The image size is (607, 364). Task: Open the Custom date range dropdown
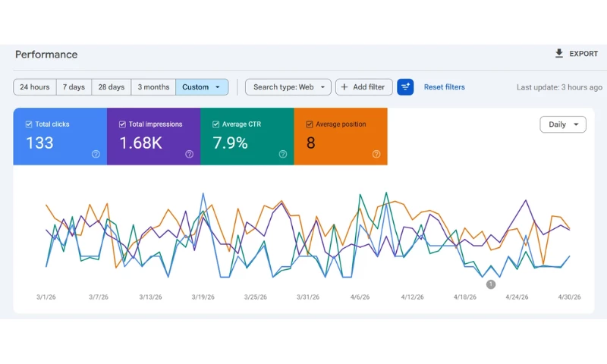pyautogui.click(x=202, y=87)
